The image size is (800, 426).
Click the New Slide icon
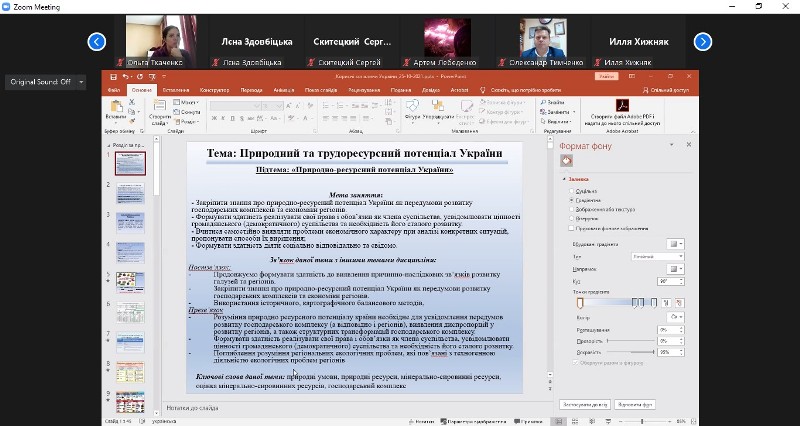click(x=159, y=109)
